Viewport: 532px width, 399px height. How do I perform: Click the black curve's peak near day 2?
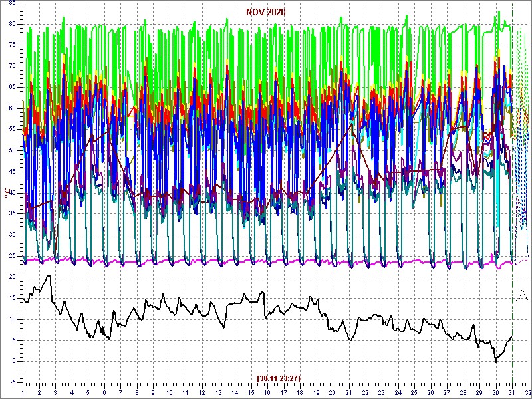point(48,275)
